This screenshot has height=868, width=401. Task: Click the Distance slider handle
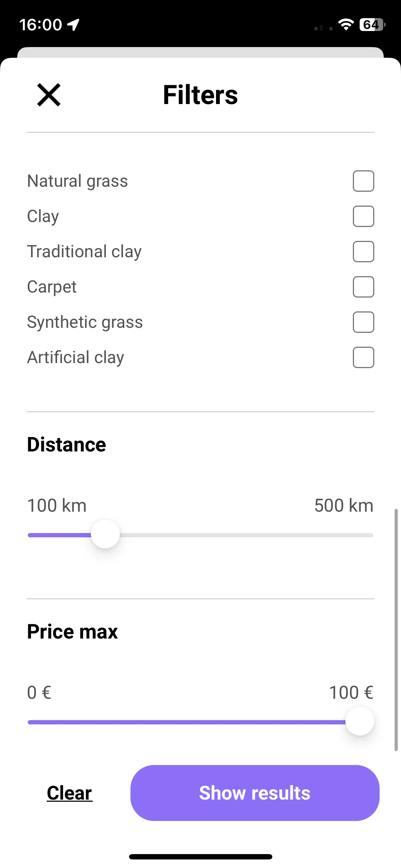(x=105, y=534)
